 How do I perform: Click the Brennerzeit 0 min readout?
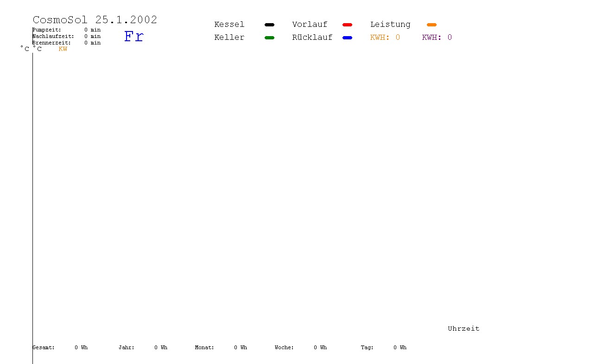coord(66,43)
